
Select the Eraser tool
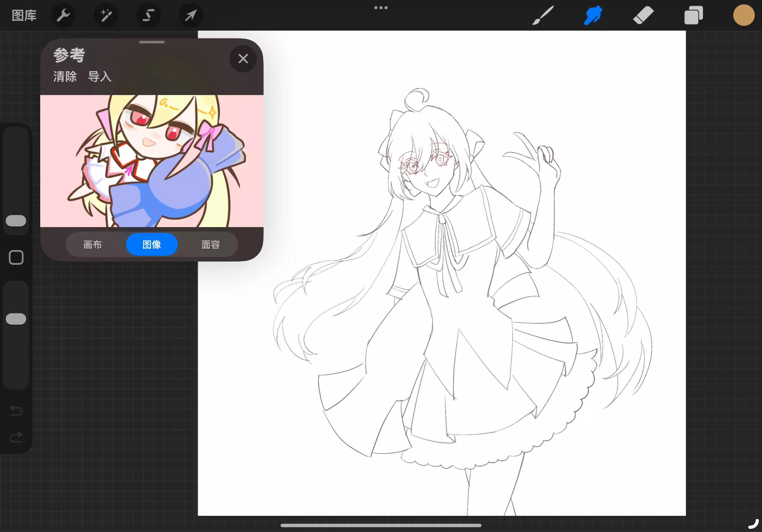tap(643, 15)
